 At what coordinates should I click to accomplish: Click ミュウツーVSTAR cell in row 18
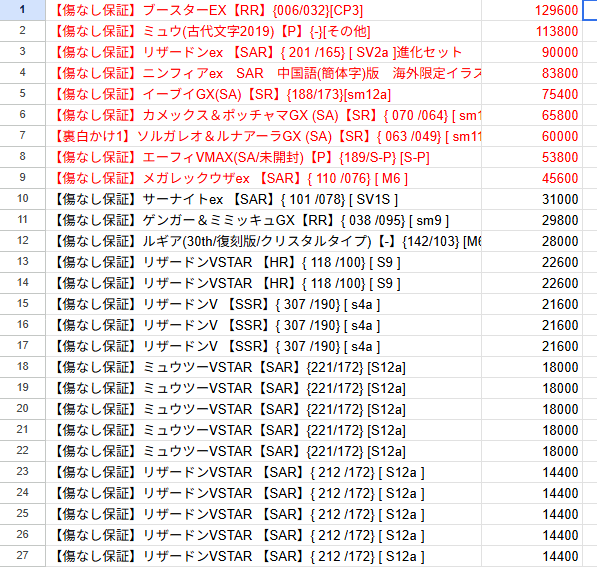click(263, 367)
